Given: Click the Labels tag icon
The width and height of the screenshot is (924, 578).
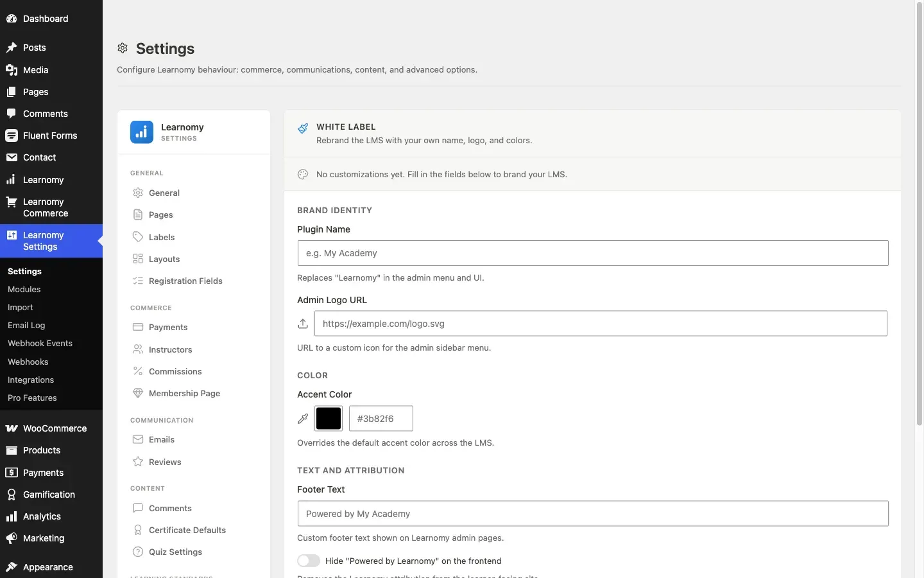Looking at the screenshot, I should [x=138, y=237].
